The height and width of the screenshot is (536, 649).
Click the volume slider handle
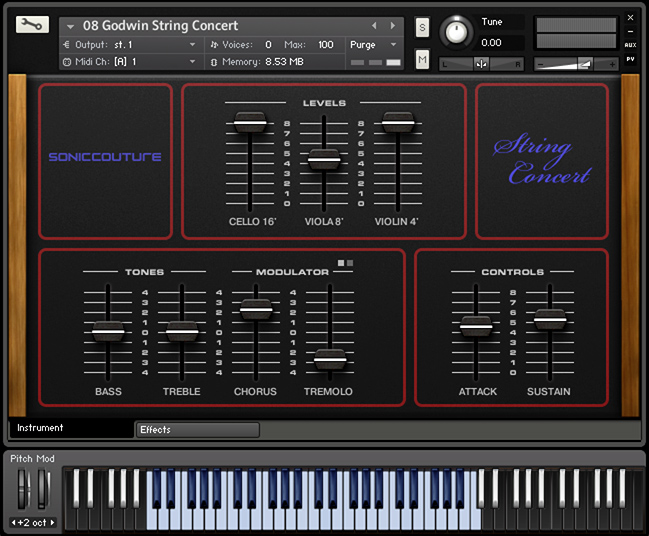(585, 64)
